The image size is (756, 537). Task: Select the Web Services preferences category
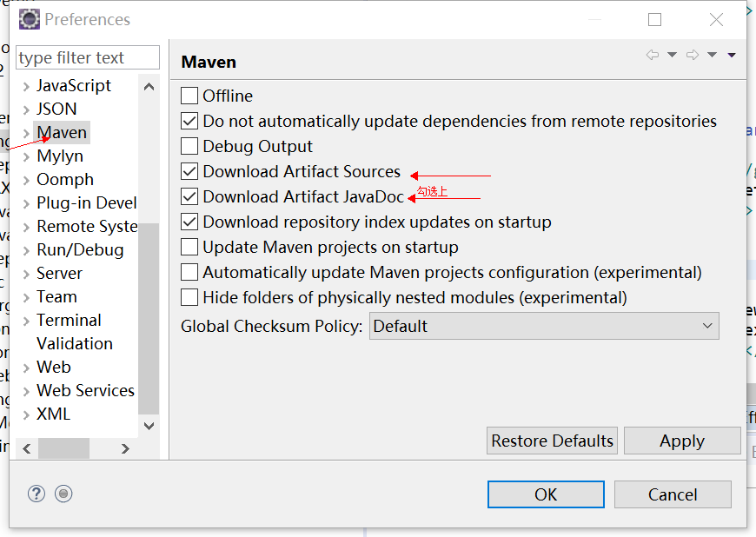[x=85, y=390]
